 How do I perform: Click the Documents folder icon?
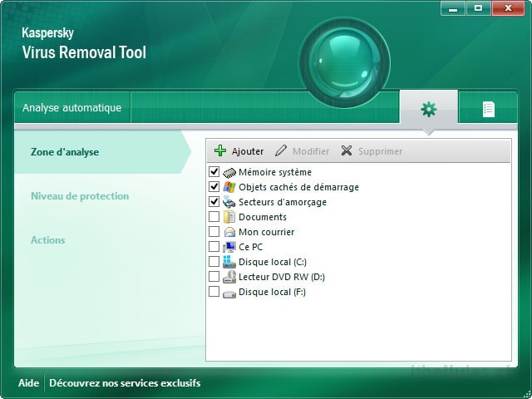[x=229, y=217]
